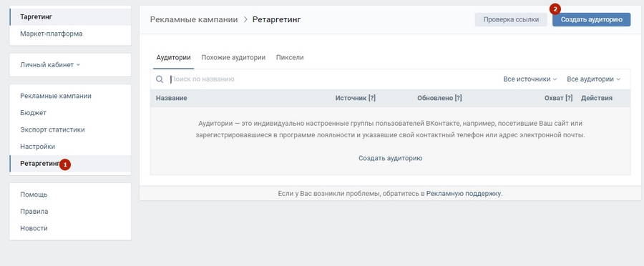Expand the Личный кабинет dropdown
Screen dimensions: 644x266
[50, 65]
